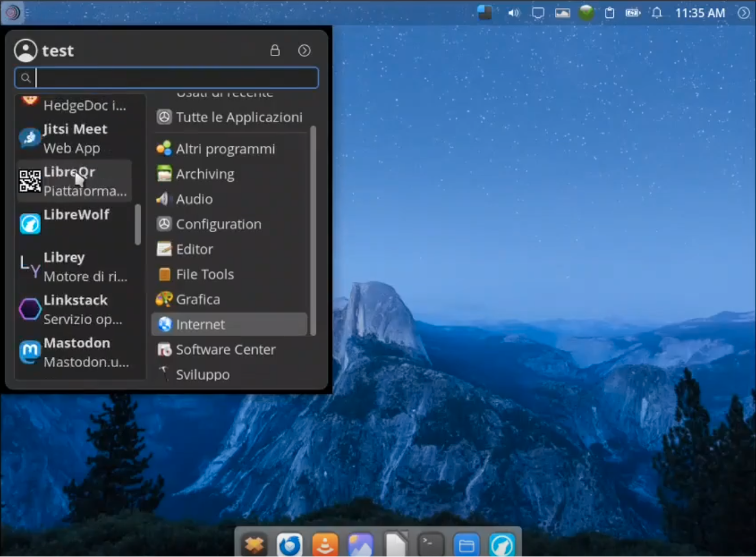Launch Thunderbird from the dock

(x=289, y=545)
